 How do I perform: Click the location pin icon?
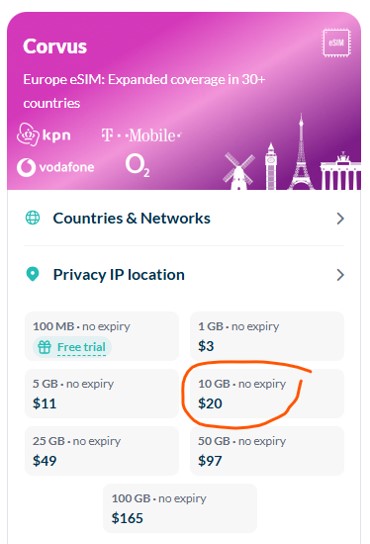33,274
